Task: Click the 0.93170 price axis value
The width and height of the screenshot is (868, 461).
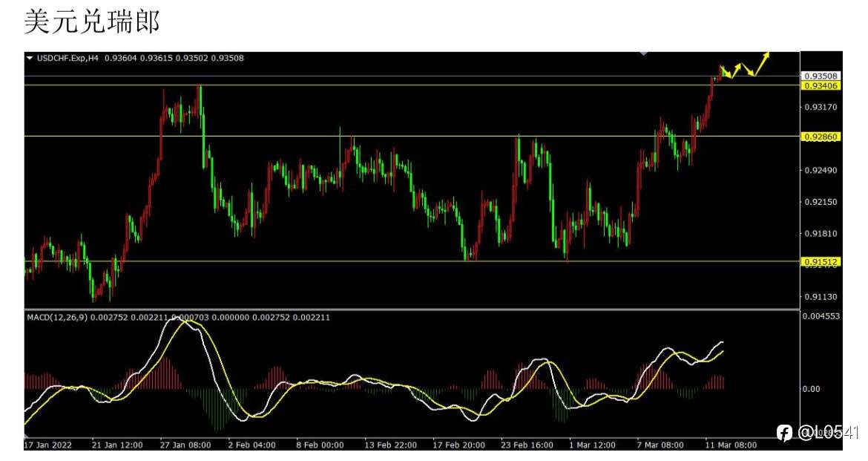Action: pyautogui.click(x=821, y=107)
